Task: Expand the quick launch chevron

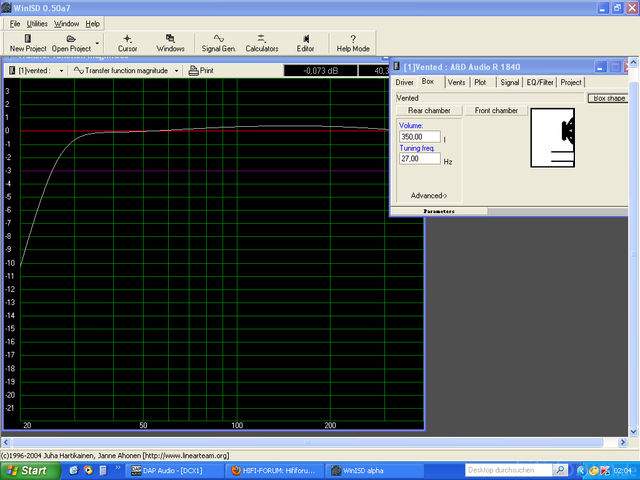Action: click(x=118, y=468)
